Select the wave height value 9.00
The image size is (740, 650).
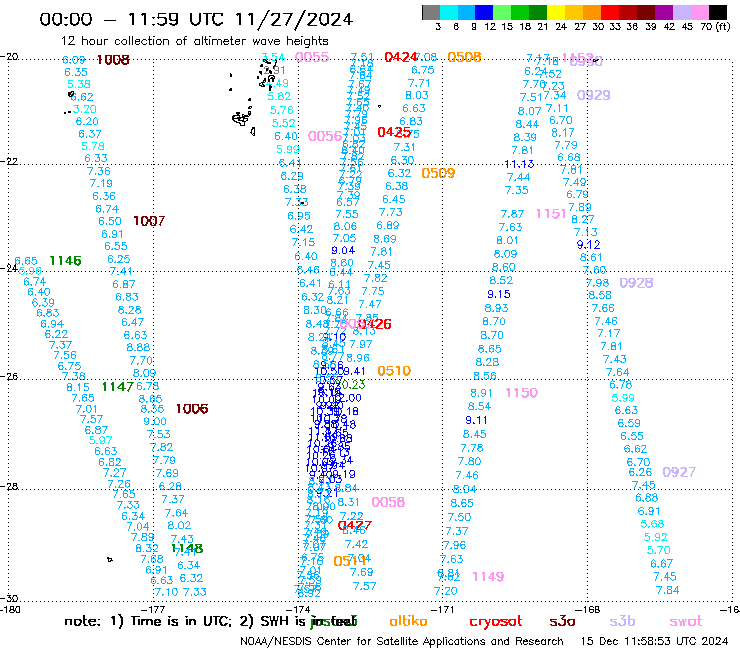click(x=155, y=422)
